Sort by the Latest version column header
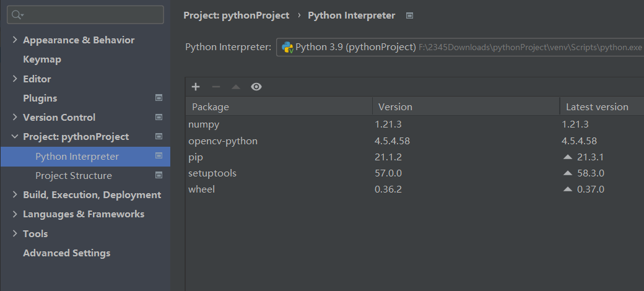The image size is (644, 291). click(x=602, y=106)
